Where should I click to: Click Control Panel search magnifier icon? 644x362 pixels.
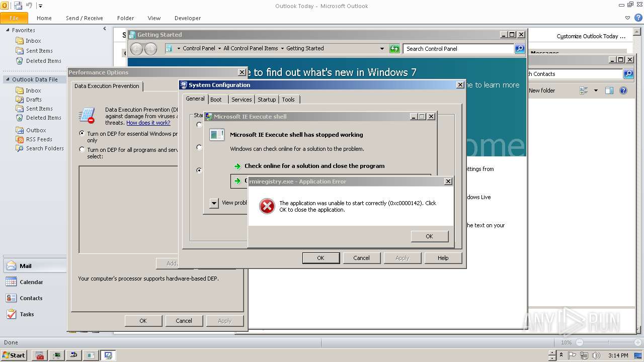(520, 49)
